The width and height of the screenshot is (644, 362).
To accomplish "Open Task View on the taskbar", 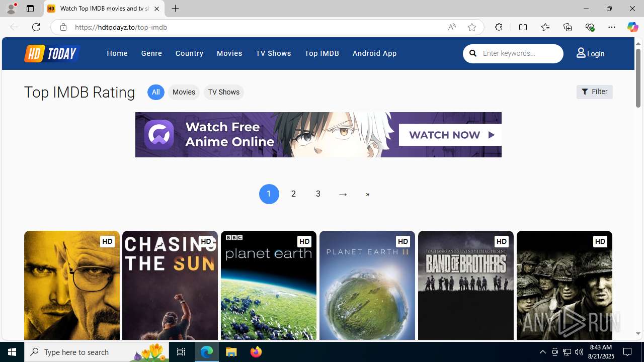I will 181,352.
